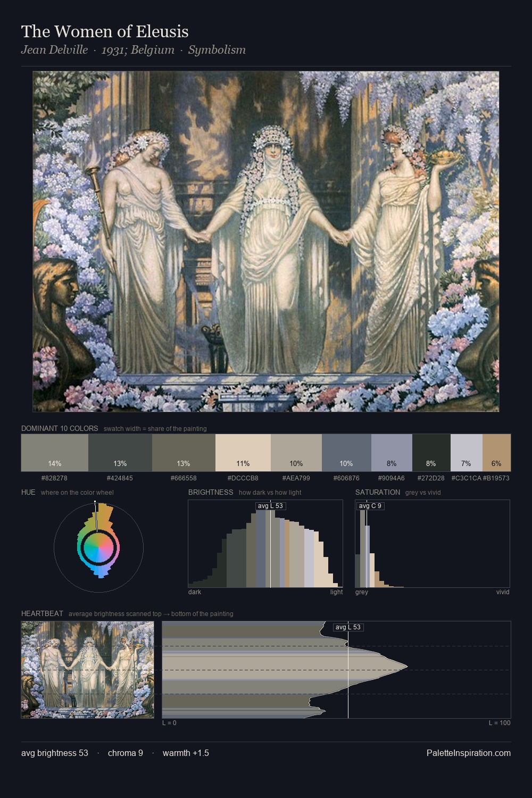Pick the #9094A6 lavender grey swatch
Viewport: 532px width, 798px height.
tap(392, 453)
